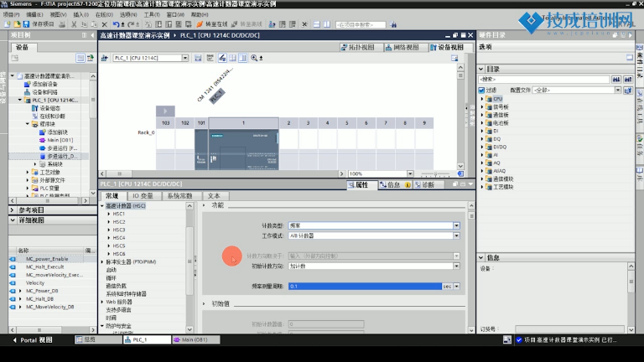644x362 pixels.
Task: Expand HSC1 in properties navigation
Action: pyautogui.click(x=109, y=214)
